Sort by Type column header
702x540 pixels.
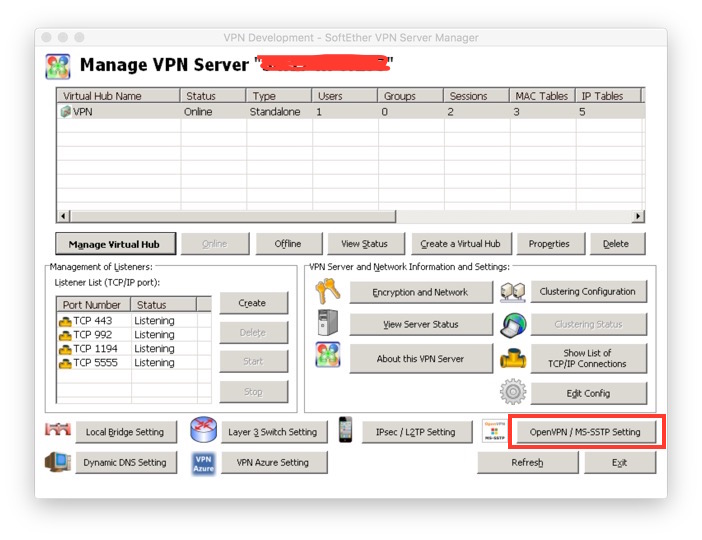tap(278, 96)
